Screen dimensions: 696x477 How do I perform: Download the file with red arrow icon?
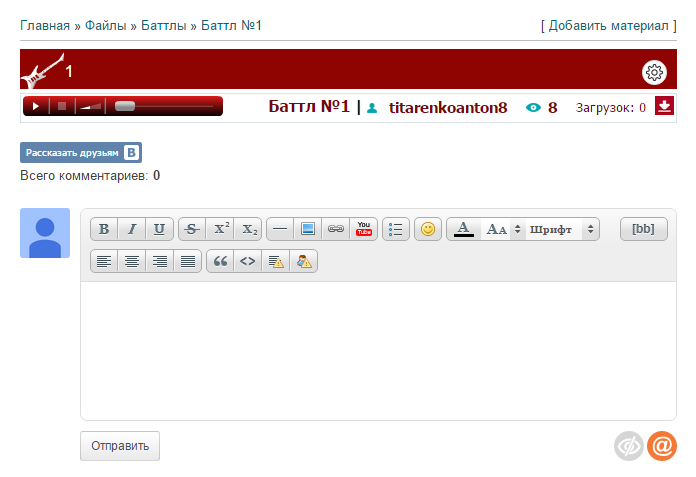664,106
